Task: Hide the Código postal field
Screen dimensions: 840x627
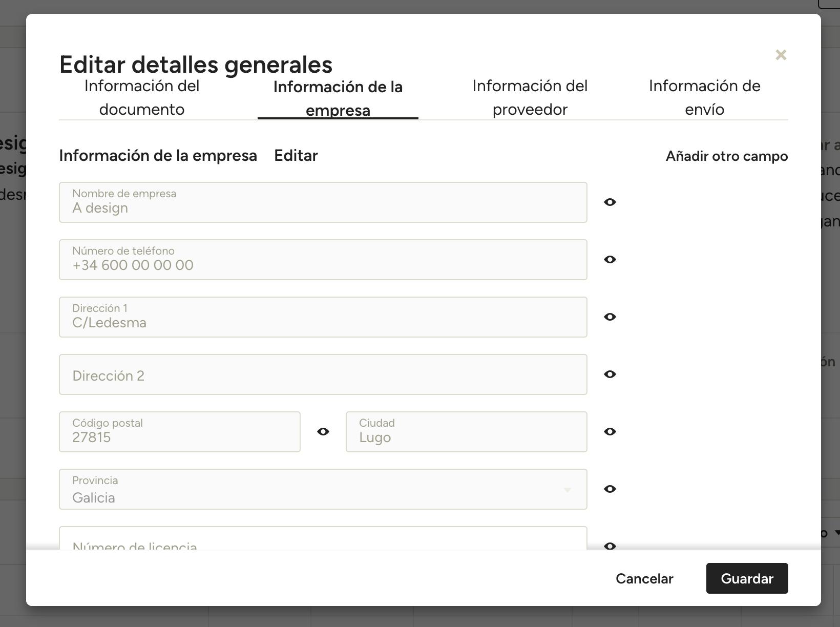Action: point(323,432)
